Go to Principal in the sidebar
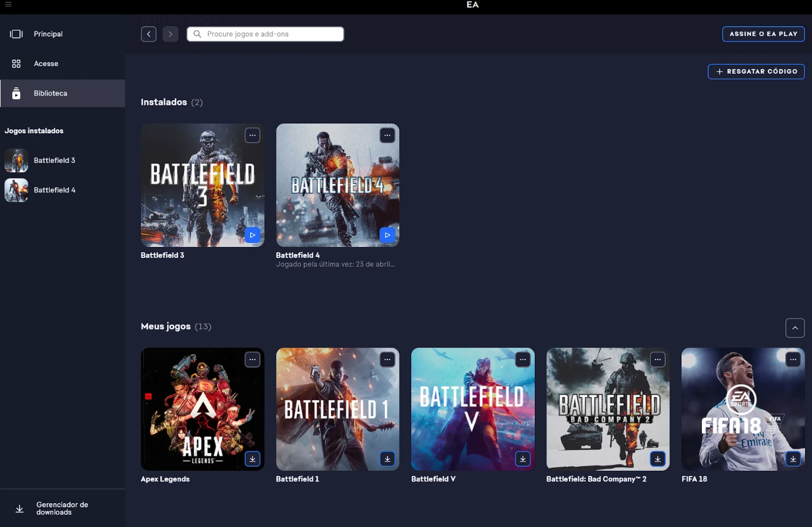The image size is (812, 527). 63,34
